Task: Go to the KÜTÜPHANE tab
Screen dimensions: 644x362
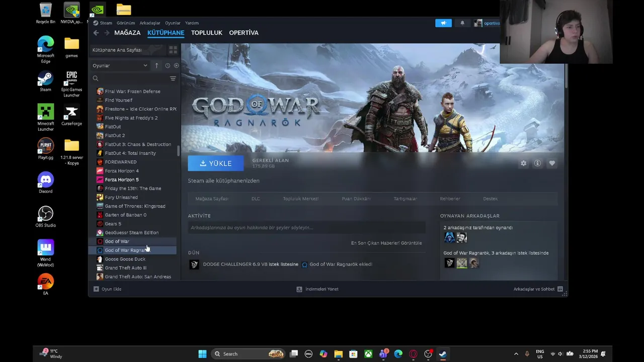Action: coord(166,33)
